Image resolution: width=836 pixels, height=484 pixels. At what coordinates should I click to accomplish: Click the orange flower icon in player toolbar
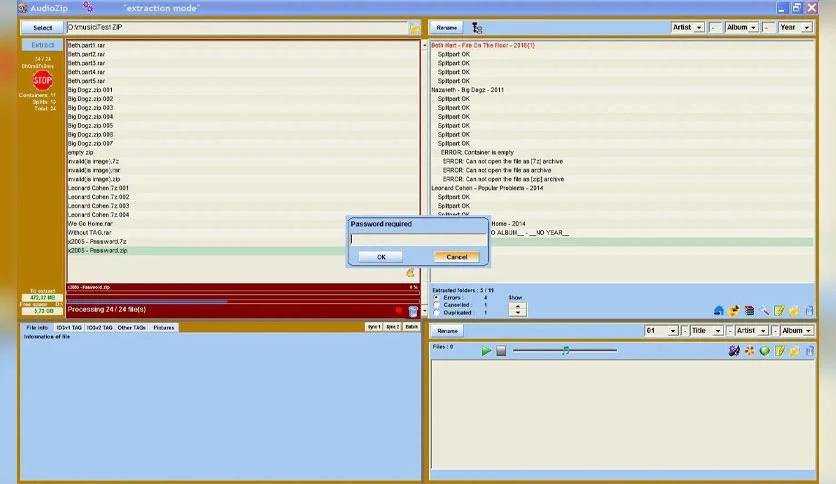[750, 351]
